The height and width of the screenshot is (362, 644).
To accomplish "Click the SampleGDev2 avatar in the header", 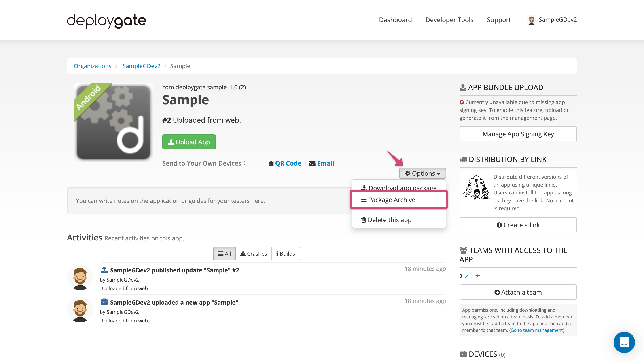I will tap(532, 20).
